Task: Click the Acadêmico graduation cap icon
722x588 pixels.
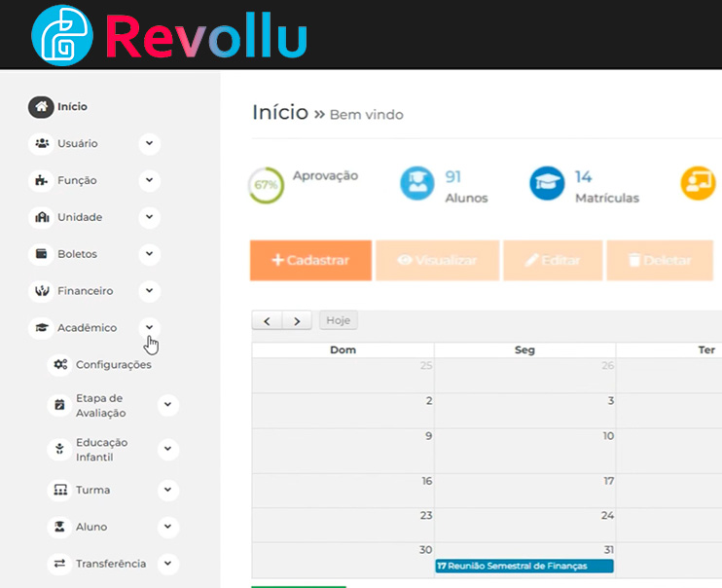Action: click(42, 328)
